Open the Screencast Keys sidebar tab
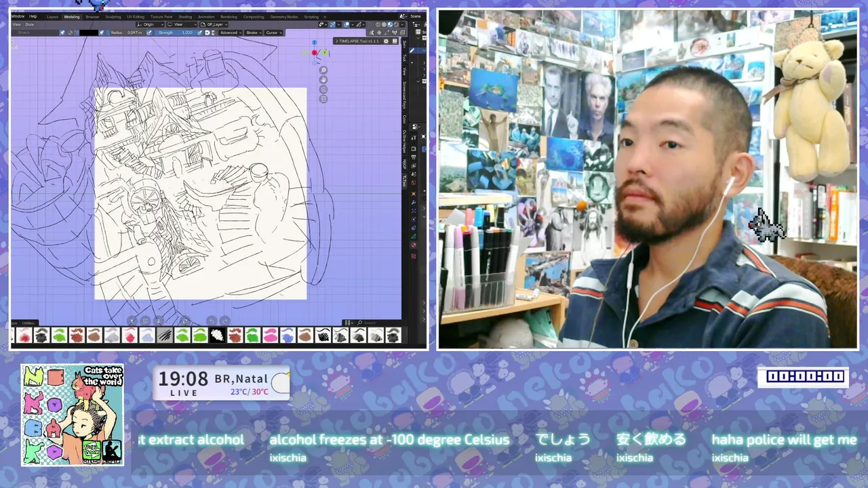This screenshot has height=488, width=868. coord(404,96)
